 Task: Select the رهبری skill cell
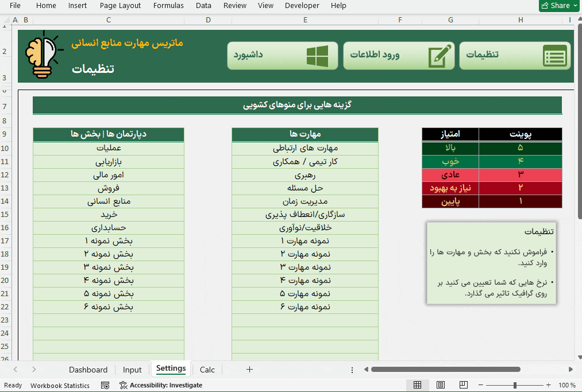click(305, 175)
